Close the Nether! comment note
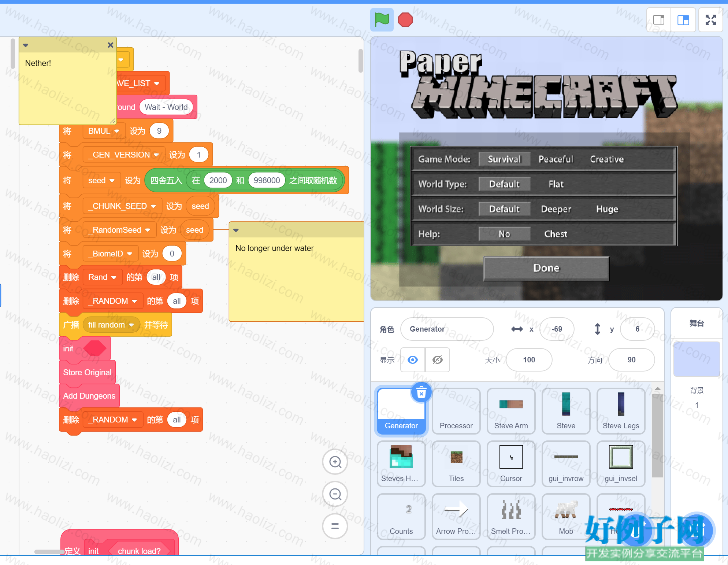The height and width of the screenshot is (565, 728). (110, 45)
